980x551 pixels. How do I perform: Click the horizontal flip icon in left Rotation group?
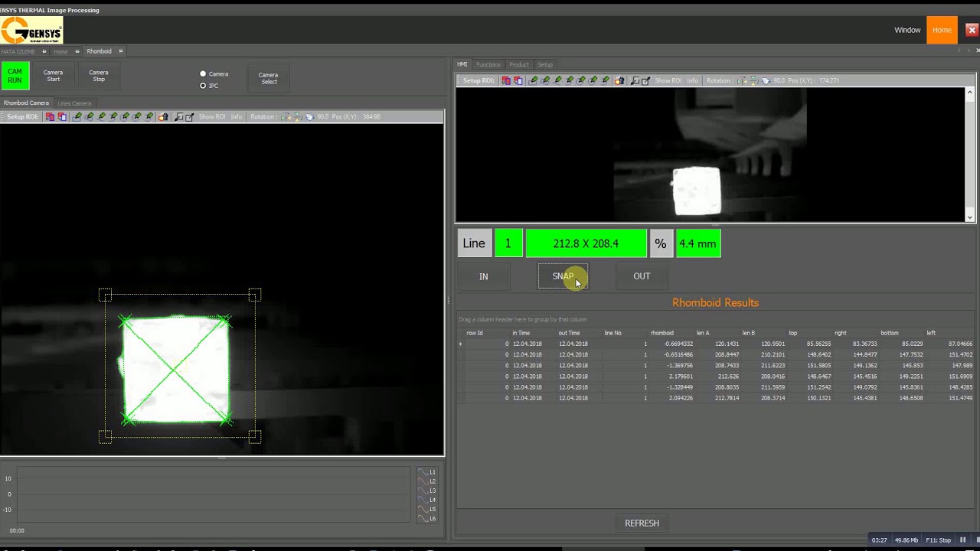click(286, 116)
